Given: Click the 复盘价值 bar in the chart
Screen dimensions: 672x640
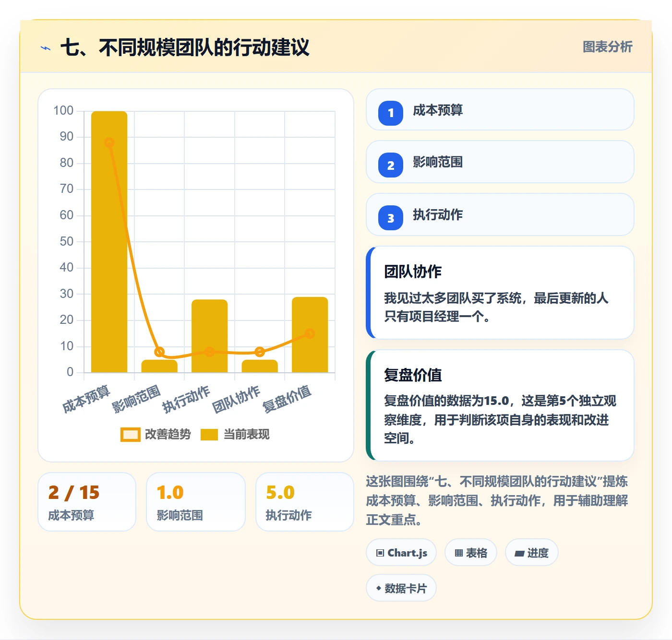Looking at the screenshot, I should [310, 335].
